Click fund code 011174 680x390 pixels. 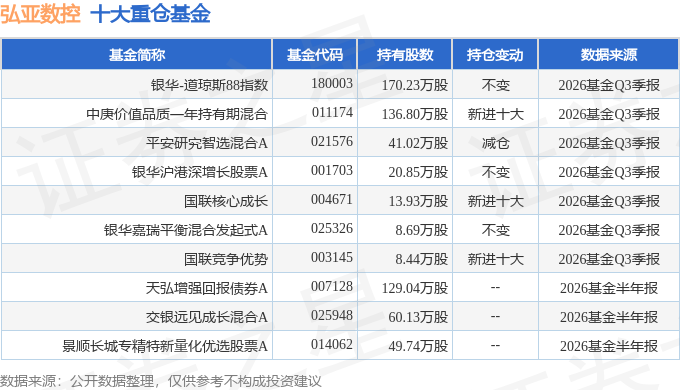332,112
